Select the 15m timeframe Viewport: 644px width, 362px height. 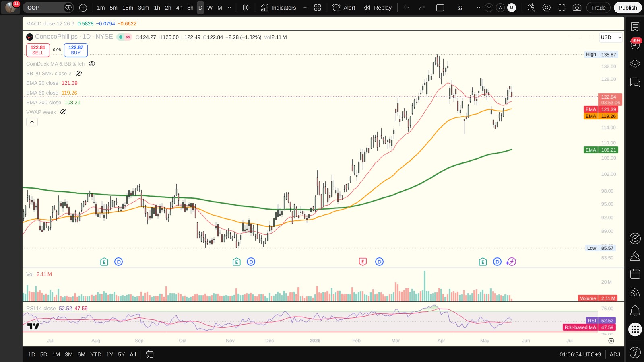tap(128, 8)
